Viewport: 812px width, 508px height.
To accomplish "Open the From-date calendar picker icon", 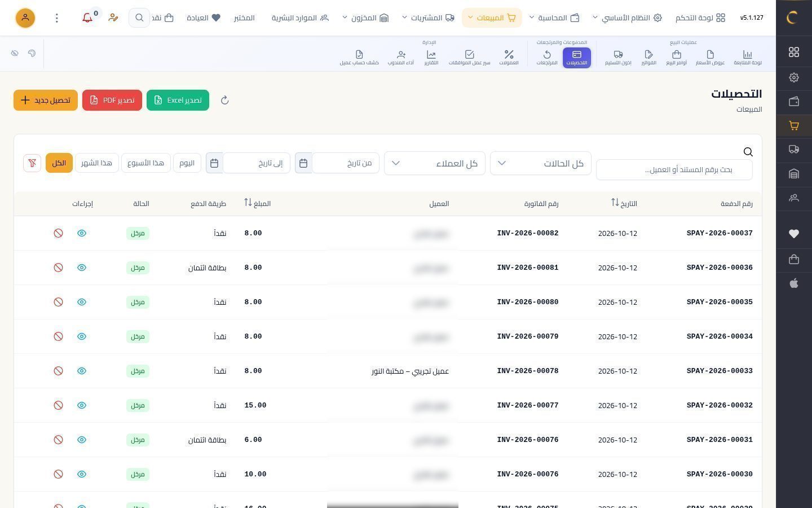I will (303, 163).
